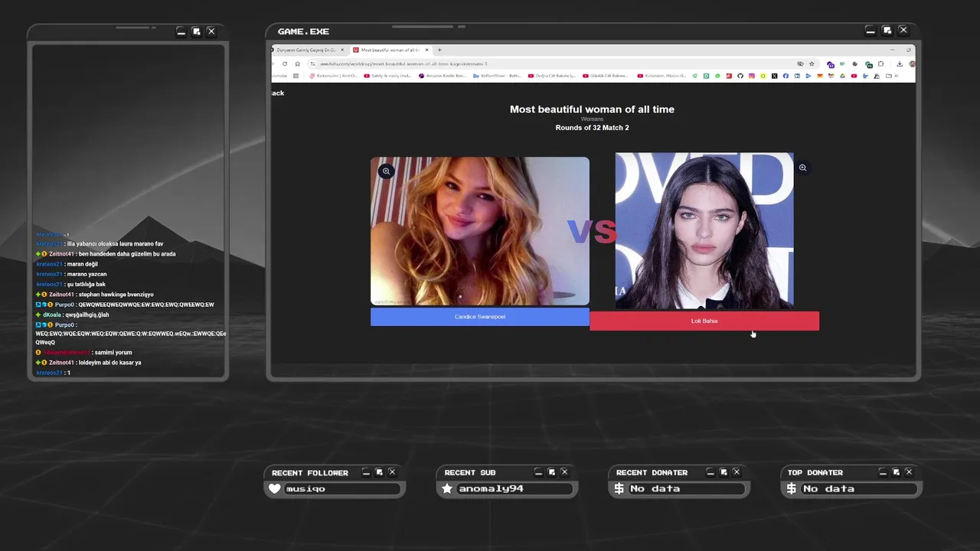Viewport: 980px width, 551px height.
Task: Maximize the Recent Follower panel
Action: point(379,472)
